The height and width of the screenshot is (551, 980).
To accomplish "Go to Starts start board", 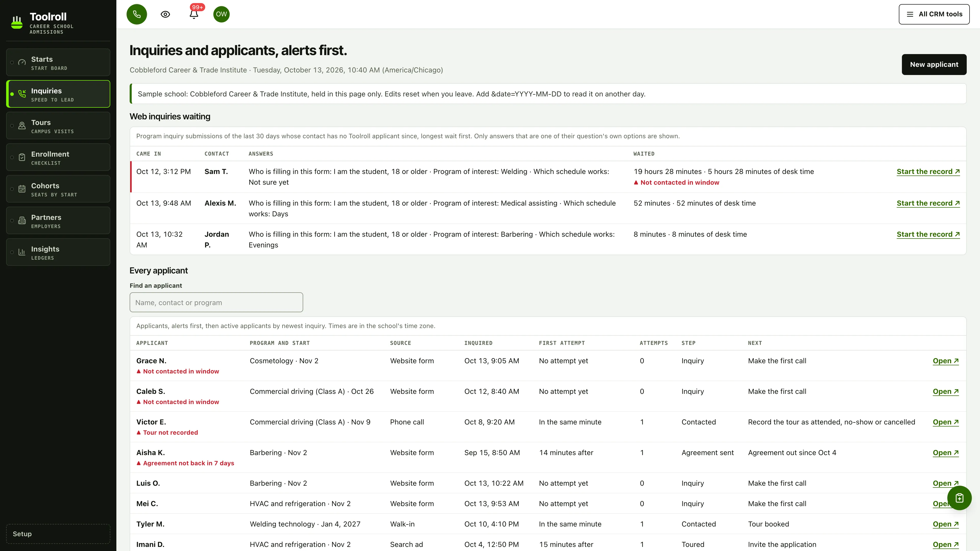I will [58, 62].
